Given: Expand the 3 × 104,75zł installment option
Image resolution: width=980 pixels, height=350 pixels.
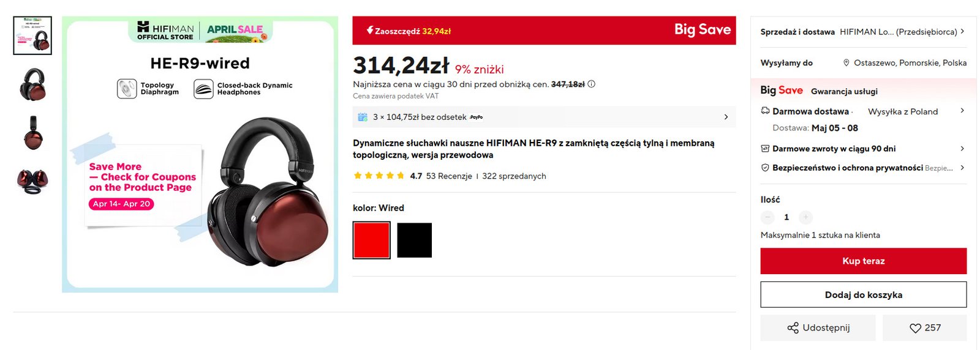Looking at the screenshot, I should click(x=544, y=117).
